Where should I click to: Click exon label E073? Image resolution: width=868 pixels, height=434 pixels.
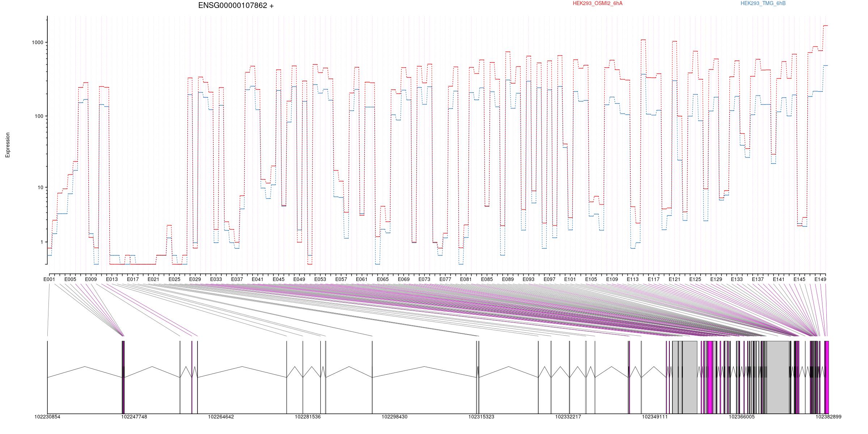pos(424,280)
